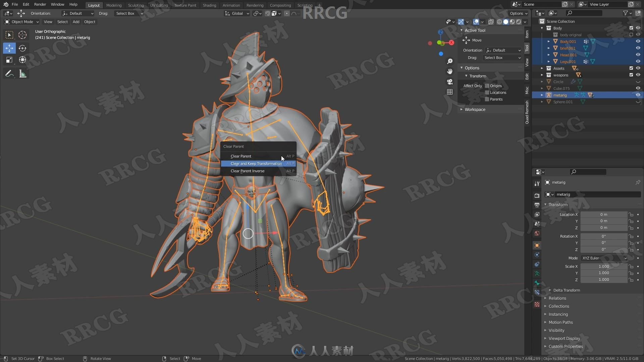Click the Measure tool icon in toolbar
This screenshot has height=362, width=644.
22,74
